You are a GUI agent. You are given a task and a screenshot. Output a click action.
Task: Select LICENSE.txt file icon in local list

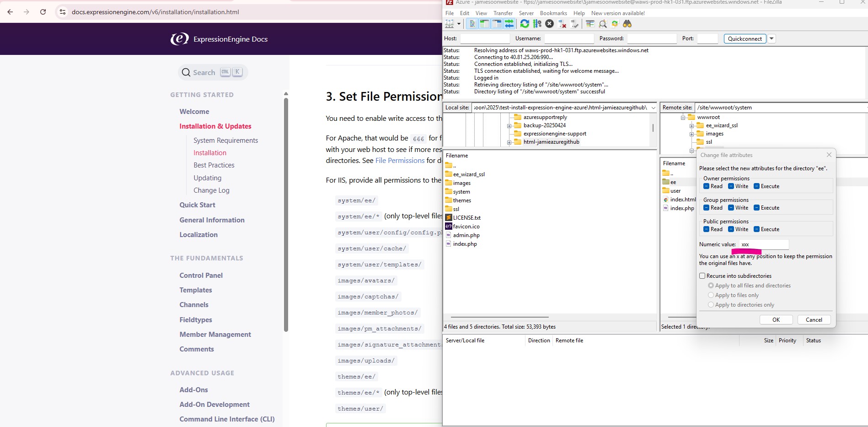449,218
